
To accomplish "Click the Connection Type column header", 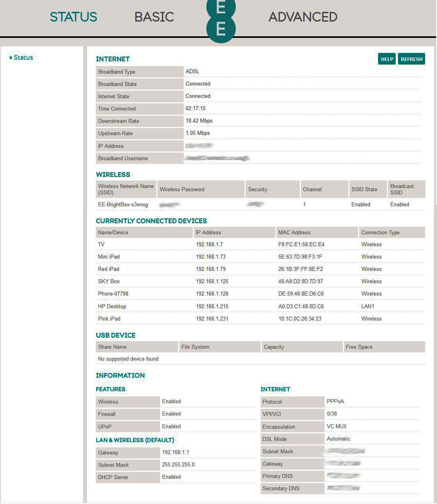I will 380,233.
